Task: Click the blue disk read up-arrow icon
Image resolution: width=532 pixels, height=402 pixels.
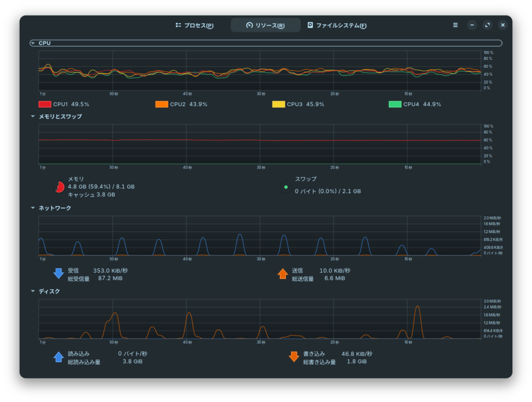Action: (59, 357)
